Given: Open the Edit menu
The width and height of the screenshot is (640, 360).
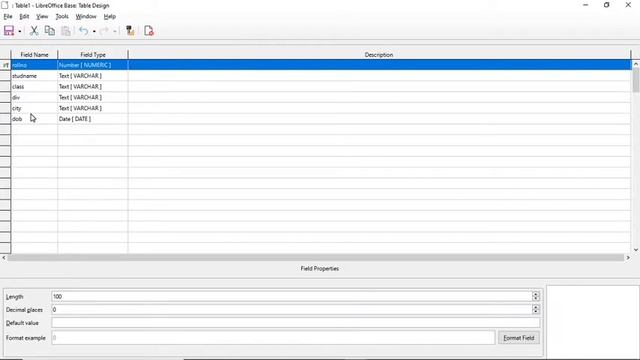Looking at the screenshot, I should coord(24,16).
